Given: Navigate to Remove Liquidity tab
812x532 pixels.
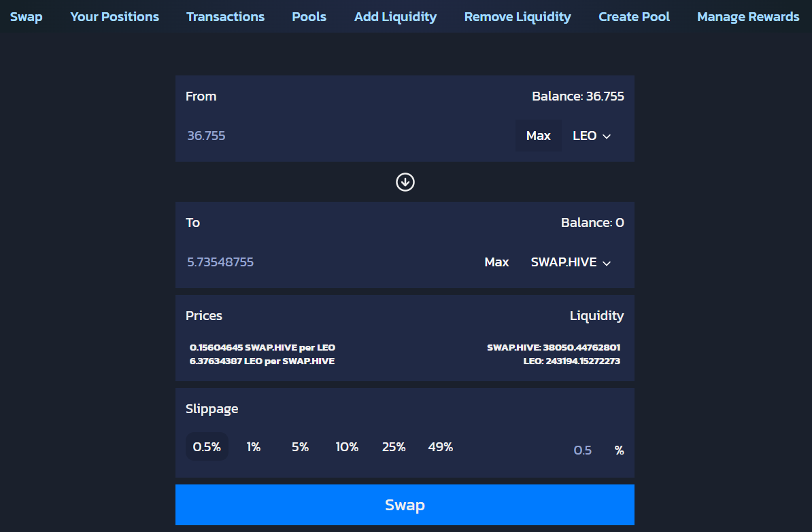Looking at the screenshot, I should 518,17.
